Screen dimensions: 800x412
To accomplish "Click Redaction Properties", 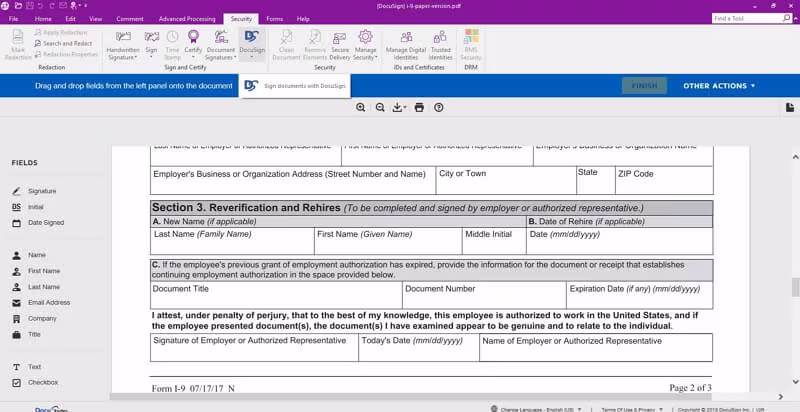I will point(66,54).
